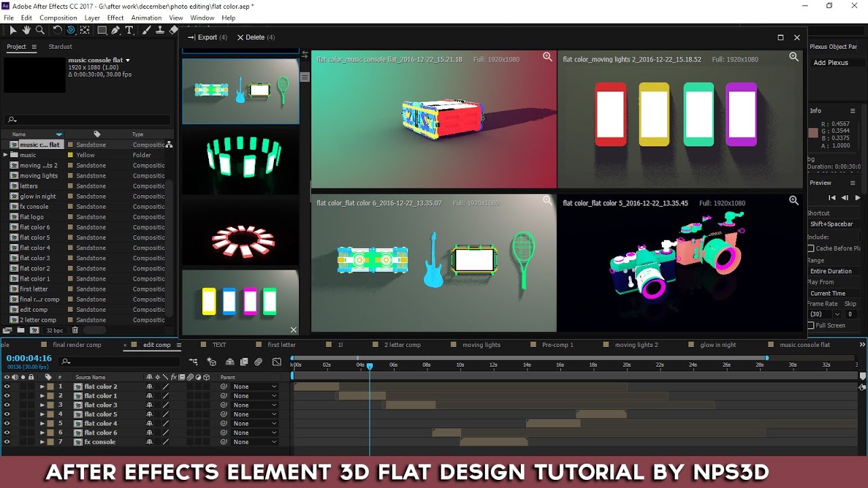Open parent dropdown for flat color 5
Viewport: 868px width, 488px height.
[x=254, y=414]
